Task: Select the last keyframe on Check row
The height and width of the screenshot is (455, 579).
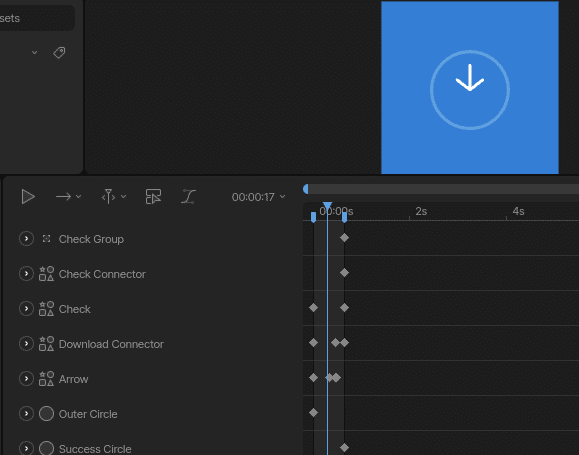Action: (x=345, y=307)
